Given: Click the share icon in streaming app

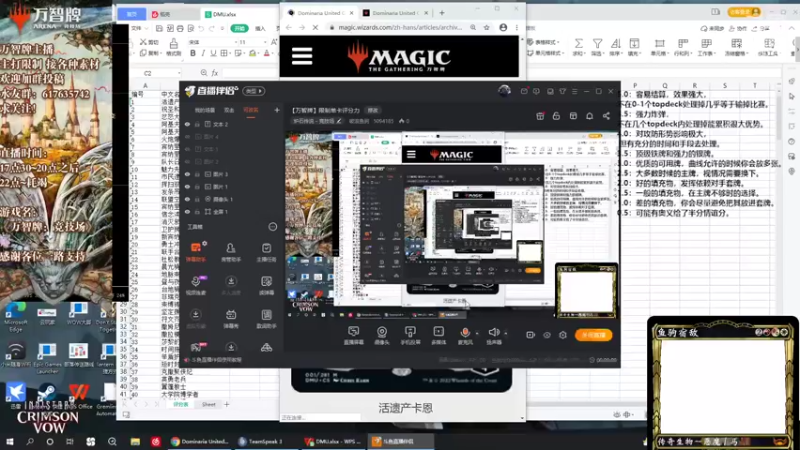Looking at the screenshot, I should 606,116.
